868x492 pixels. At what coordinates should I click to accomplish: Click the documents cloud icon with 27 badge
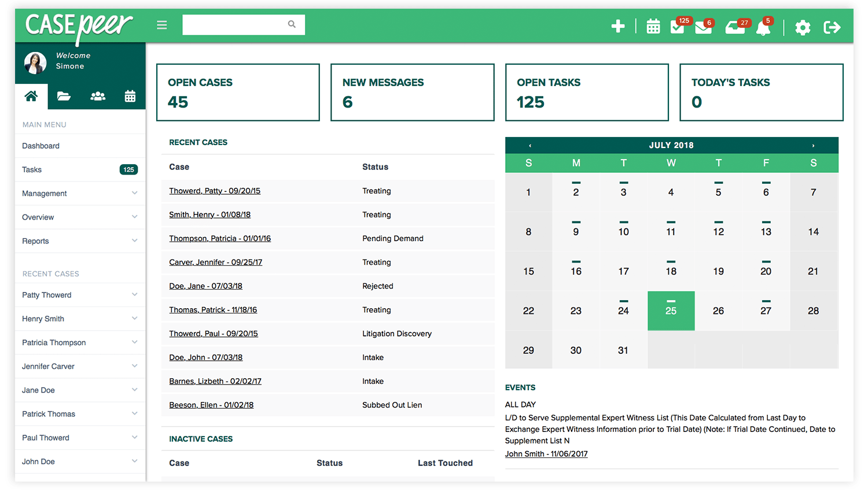click(734, 27)
